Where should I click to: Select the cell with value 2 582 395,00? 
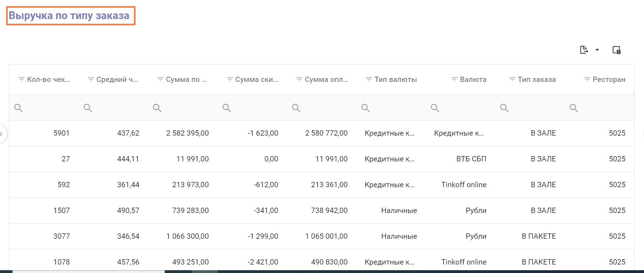(x=187, y=133)
